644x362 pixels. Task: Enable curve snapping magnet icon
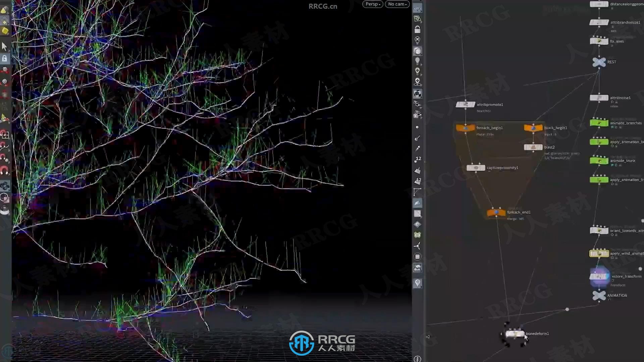[4, 146]
